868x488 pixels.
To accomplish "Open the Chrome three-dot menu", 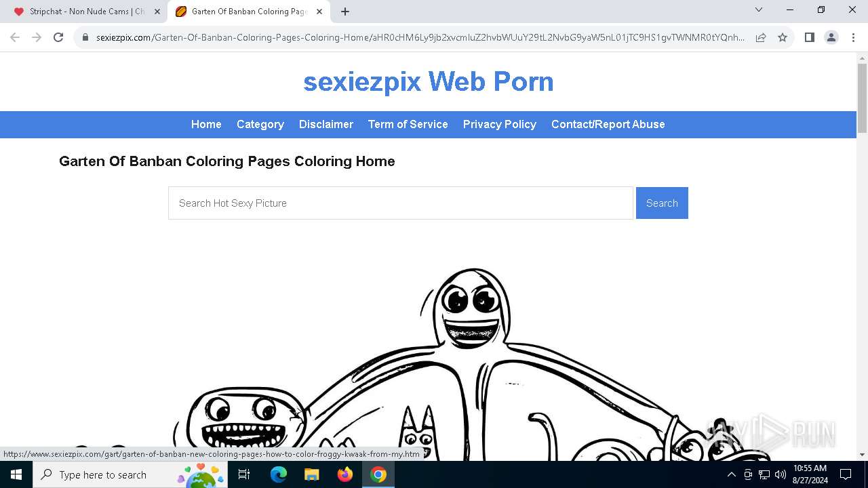I will pos(852,37).
